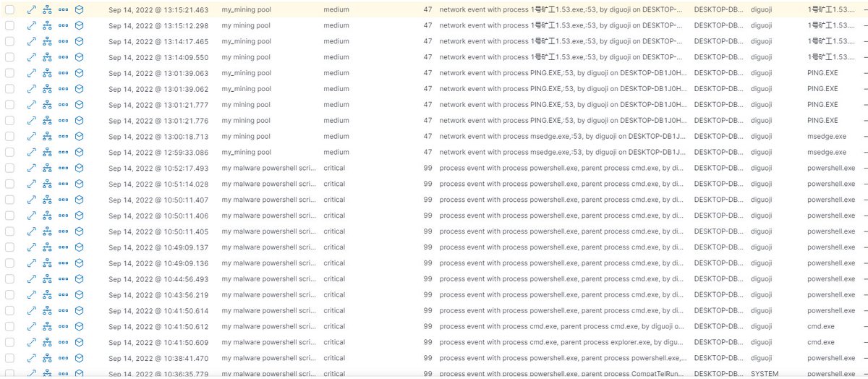Show more actions for the 12:59:33.086 alert
Viewport: 868px width, 379px height.
[x=64, y=153]
